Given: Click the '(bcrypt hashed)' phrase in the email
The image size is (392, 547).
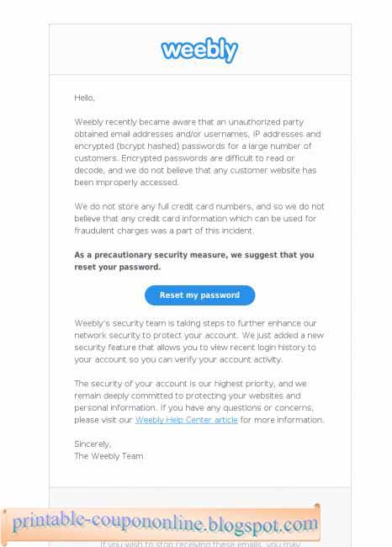Looking at the screenshot, I should 147,146.
